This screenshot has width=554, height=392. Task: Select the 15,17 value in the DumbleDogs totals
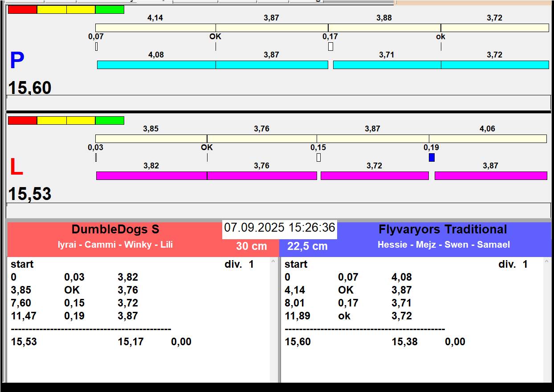(130, 342)
